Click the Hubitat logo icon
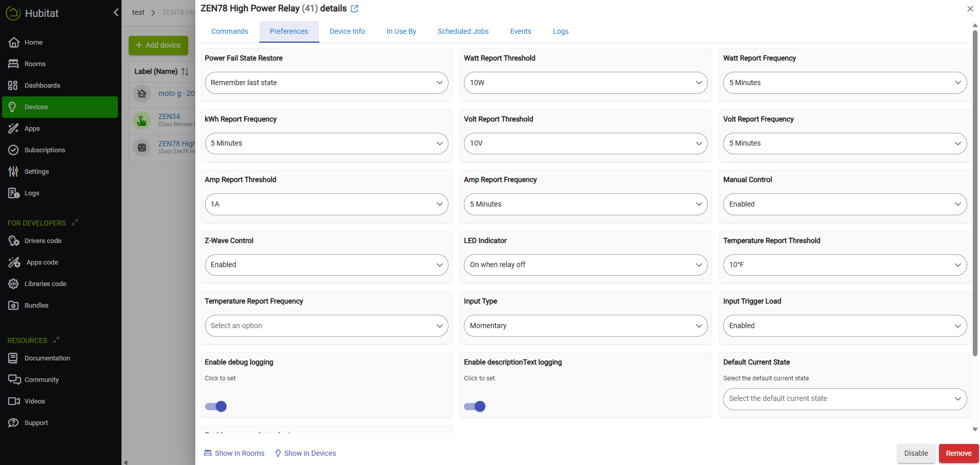Viewport: 980px width, 465px height. (x=13, y=13)
